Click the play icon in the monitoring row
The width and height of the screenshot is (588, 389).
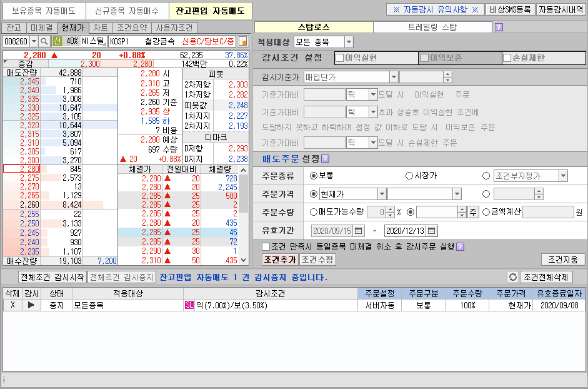pos(31,305)
